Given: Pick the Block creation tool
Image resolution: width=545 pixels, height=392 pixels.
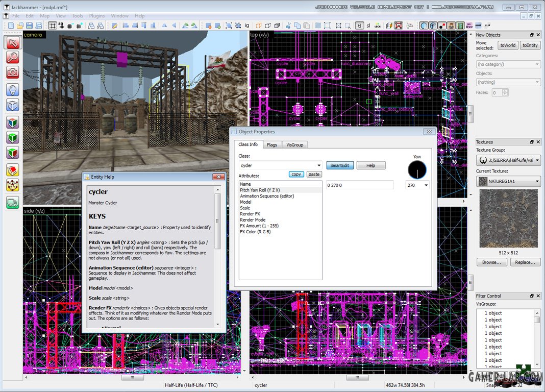Looking at the screenshot, I should 13,105.
